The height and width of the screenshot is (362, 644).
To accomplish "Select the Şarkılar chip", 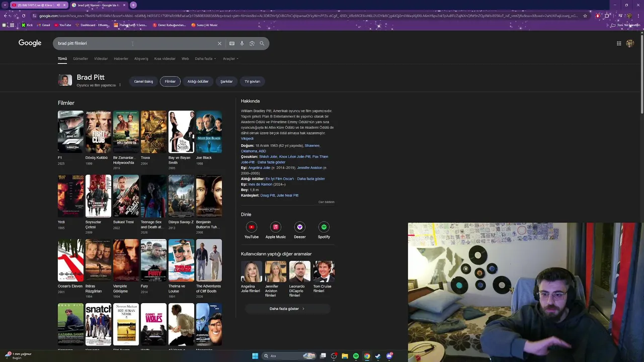I will [226, 81].
